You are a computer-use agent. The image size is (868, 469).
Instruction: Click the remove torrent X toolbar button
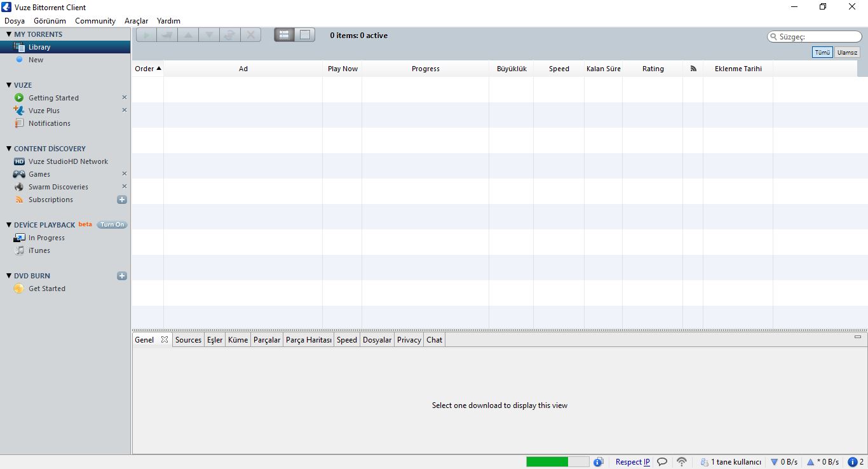coord(251,35)
